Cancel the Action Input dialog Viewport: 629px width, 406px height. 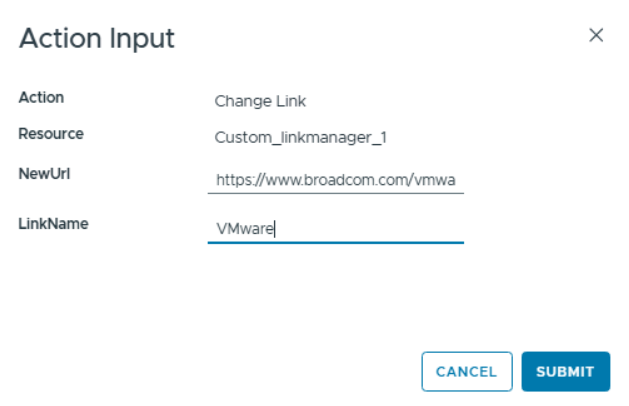466,371
